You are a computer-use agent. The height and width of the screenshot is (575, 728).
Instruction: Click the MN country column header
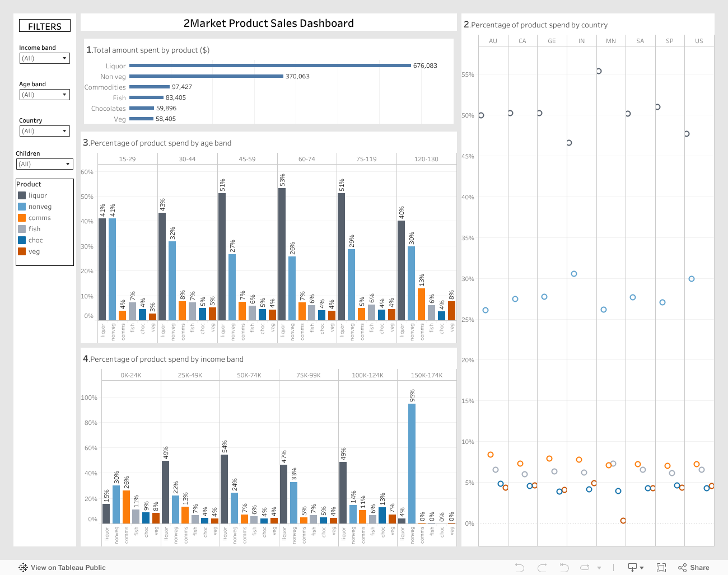[x=610, y=41]
